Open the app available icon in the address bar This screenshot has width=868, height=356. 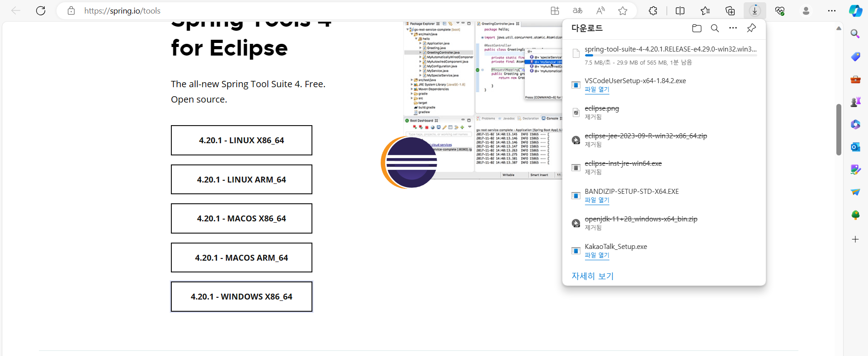pyautogui.click(x=555, y=11)
